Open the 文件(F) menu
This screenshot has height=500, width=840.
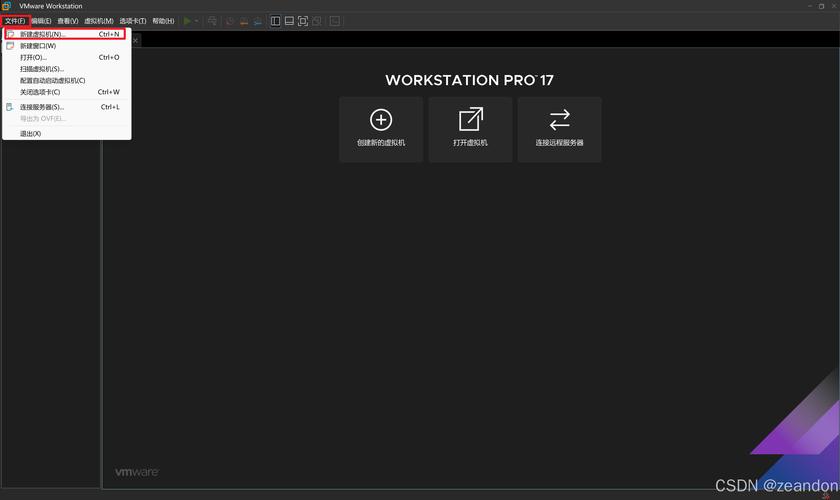[x=15, y=21]
